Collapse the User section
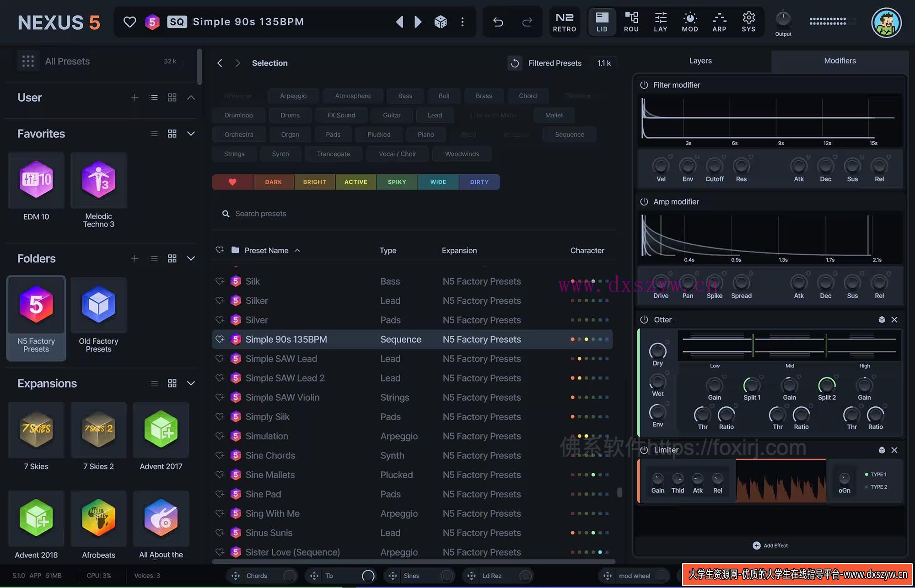915x588 pixels. (191, 97)
